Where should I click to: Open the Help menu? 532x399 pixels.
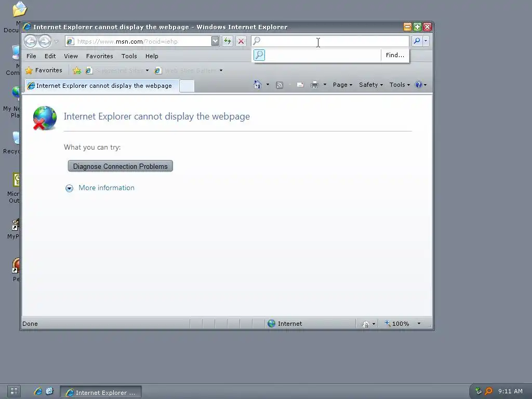[152, 56]
